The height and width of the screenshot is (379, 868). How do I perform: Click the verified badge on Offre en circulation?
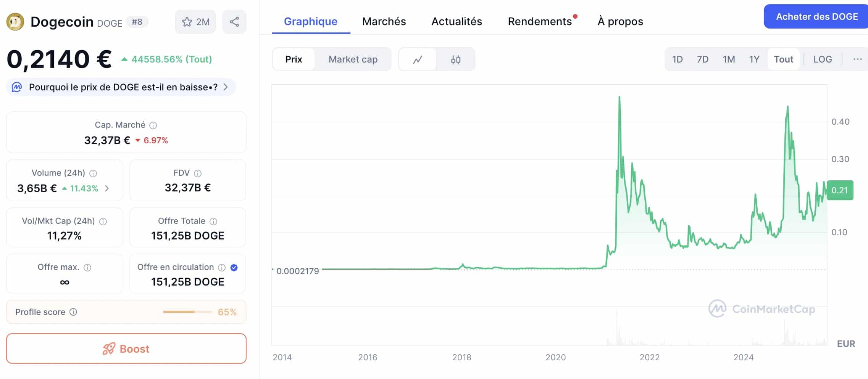click(x=234, y=268)
